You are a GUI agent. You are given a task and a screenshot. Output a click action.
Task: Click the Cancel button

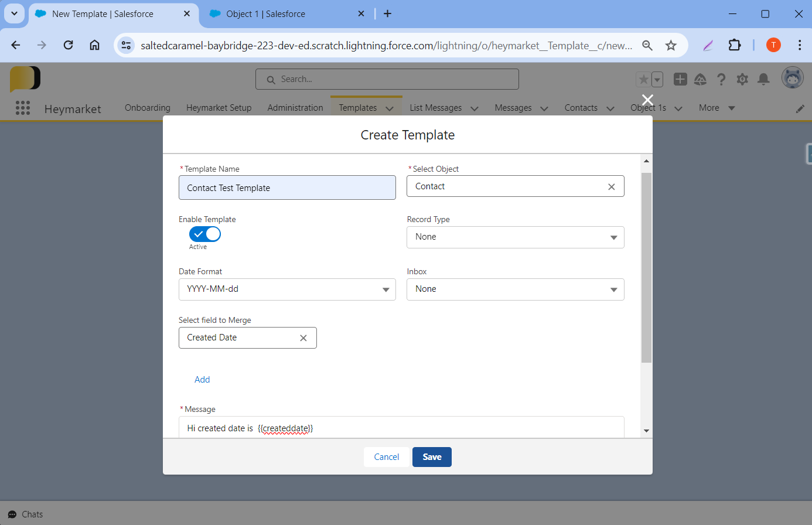coord(387,457)
